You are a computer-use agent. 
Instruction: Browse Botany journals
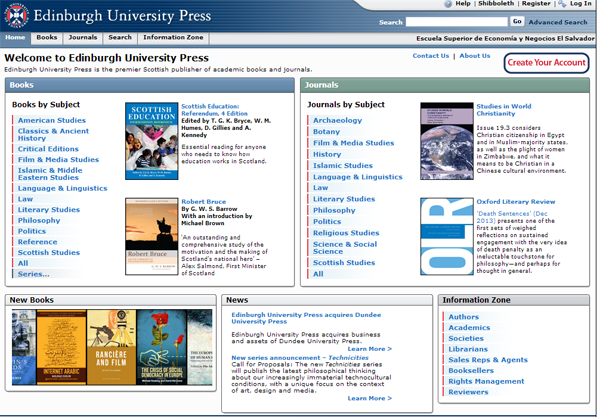pos(326,132)
